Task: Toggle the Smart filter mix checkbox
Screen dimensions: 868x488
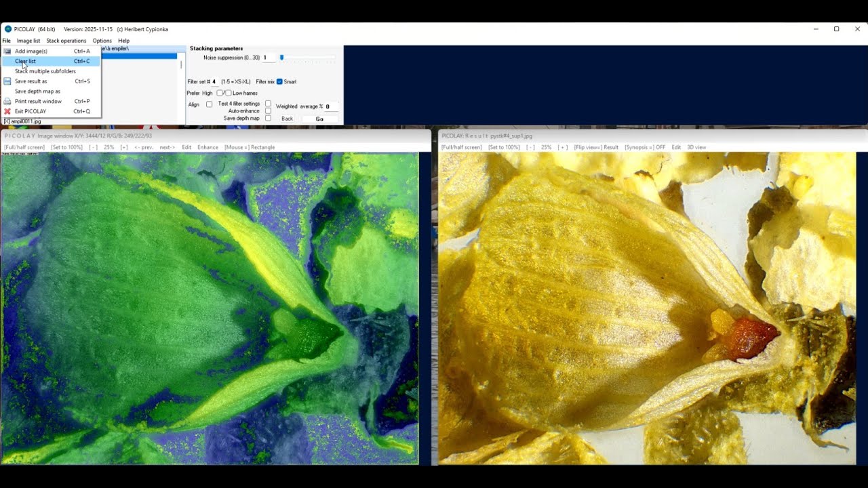Action: (279, 81)
